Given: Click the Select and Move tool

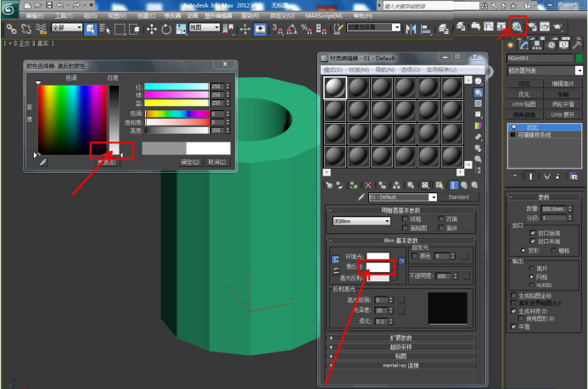Looking at the screenshot, I should point(152,28).
